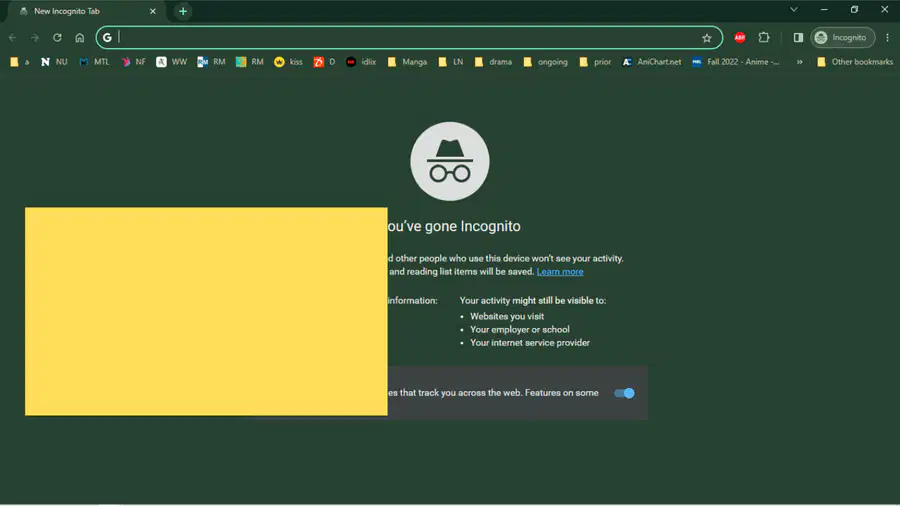Click the forward navigation arrow
The width and height of the screenshot is (900, 506).
click(x=34, y=38)
